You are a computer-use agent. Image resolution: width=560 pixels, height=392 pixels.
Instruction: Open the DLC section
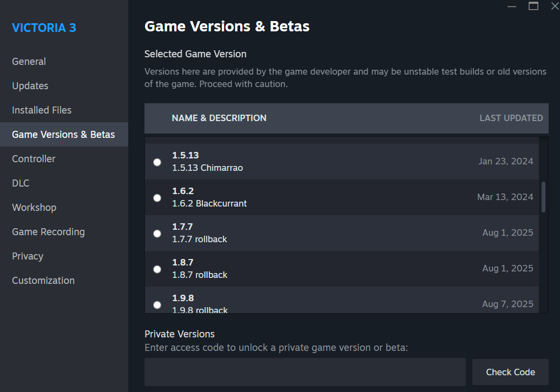pos(64,183)
